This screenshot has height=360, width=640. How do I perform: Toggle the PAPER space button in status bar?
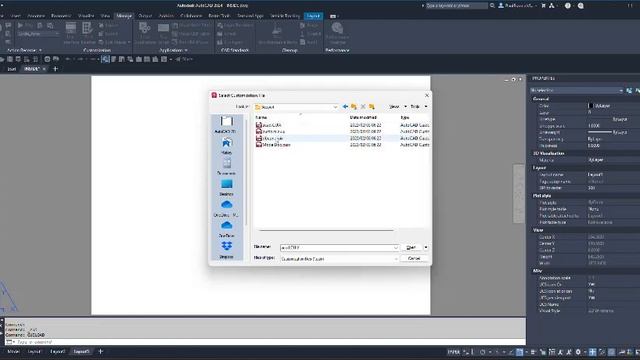[x=453, y=352]
